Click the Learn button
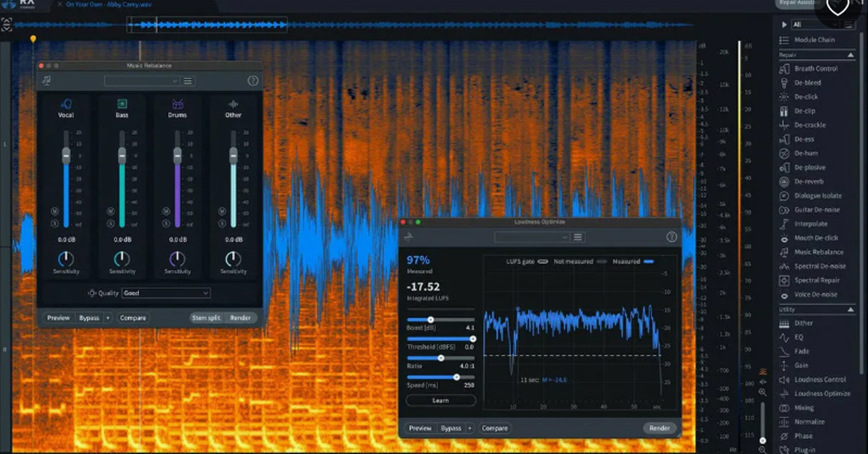This screenshot has width=868, height=454. tap(441, 401)
